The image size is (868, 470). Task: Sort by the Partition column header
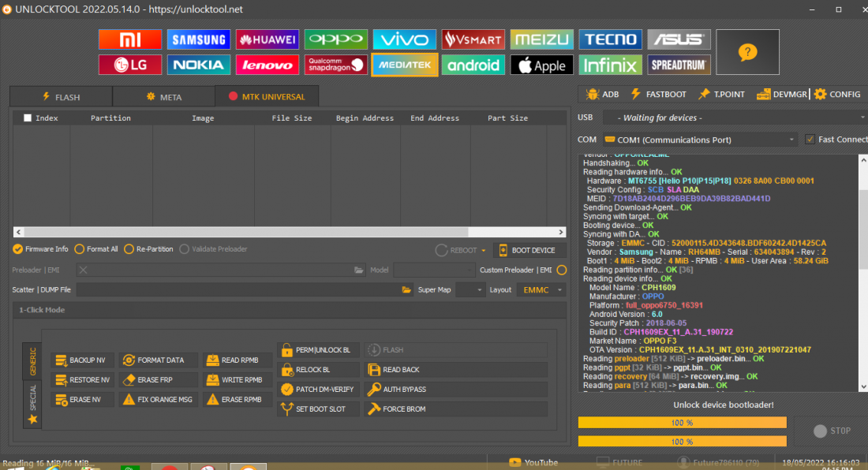coord(110,117)
